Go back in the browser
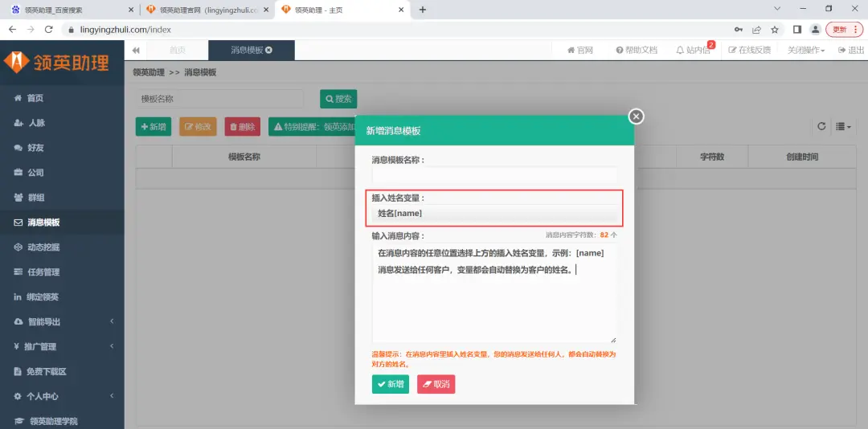The height and width of the screenshot is (429, 868). tap(12, 30)
